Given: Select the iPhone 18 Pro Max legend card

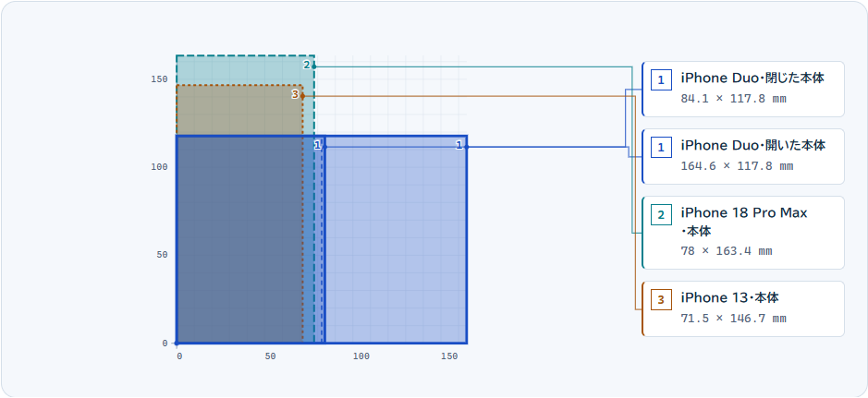Looking at the screenshot, I should point(743,233).
